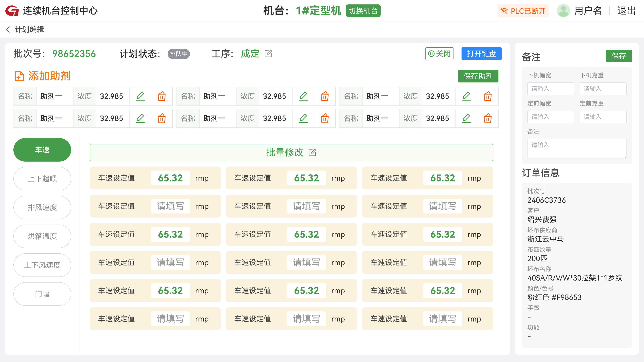Click the 打开键盘 button

coord(481,53)
